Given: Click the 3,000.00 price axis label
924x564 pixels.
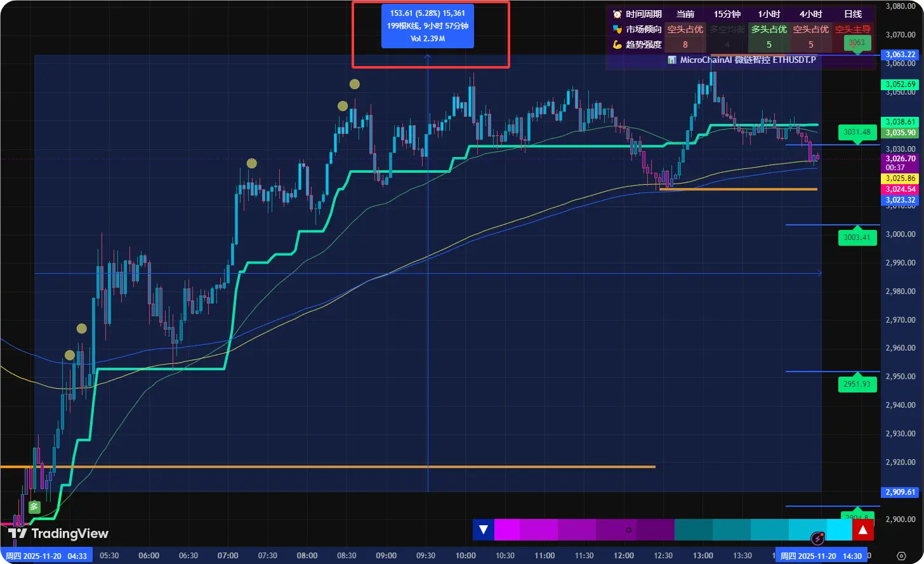Looking at the screenshot, I should point(900,234).
